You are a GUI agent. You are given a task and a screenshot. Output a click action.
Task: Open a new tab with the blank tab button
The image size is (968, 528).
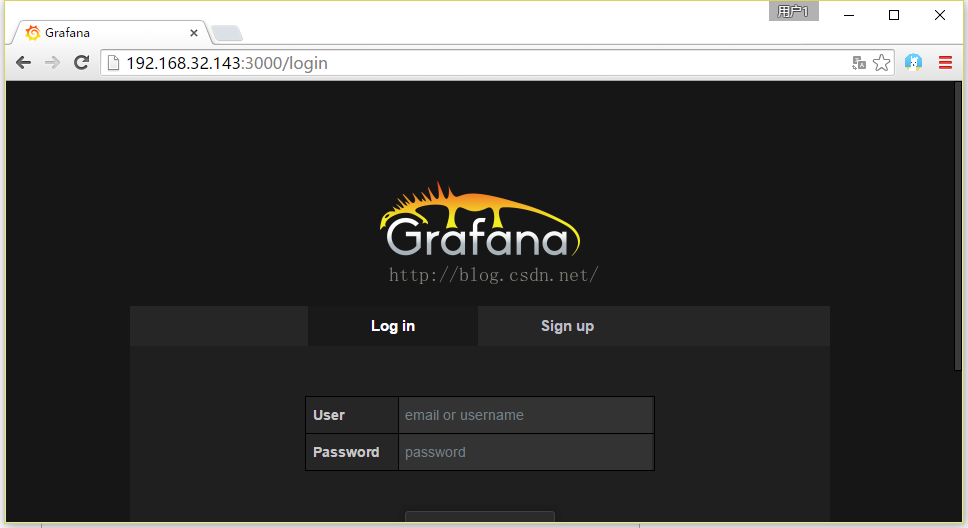point(227,33)
